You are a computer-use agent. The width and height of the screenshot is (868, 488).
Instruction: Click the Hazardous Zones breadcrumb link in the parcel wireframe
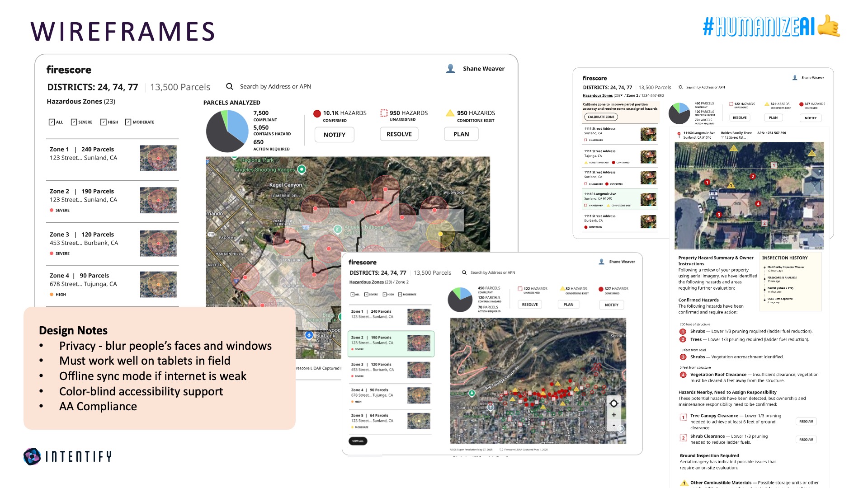pos(597,95)
